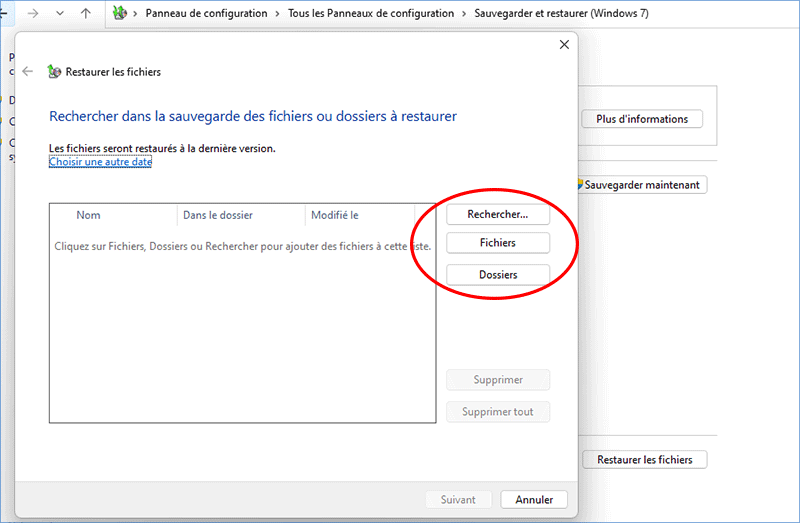Viewport: 800px width, 523px height.
Task: Open the Fichiers browse button
Action: click(498, 243)
